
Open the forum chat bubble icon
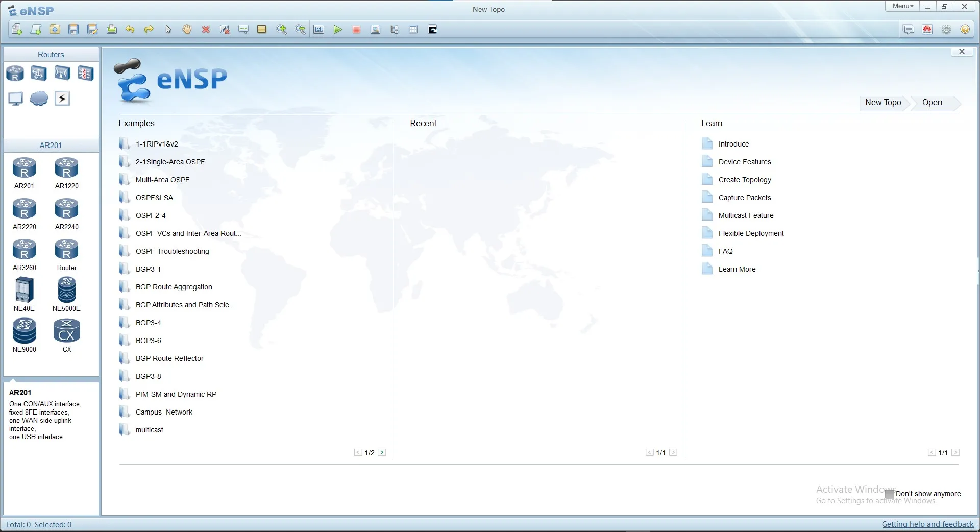(x=909, y=29)
